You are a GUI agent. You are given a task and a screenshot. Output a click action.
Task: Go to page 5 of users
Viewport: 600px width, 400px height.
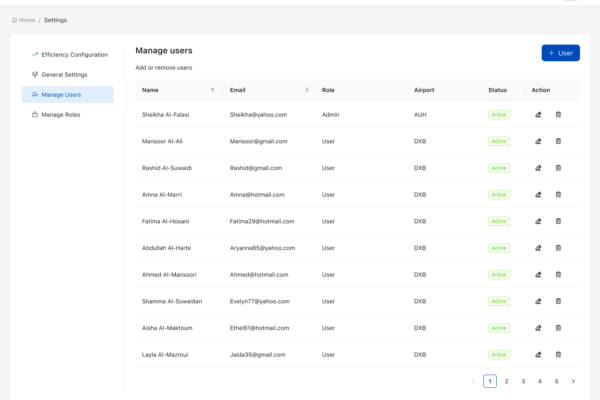[556, 381]
